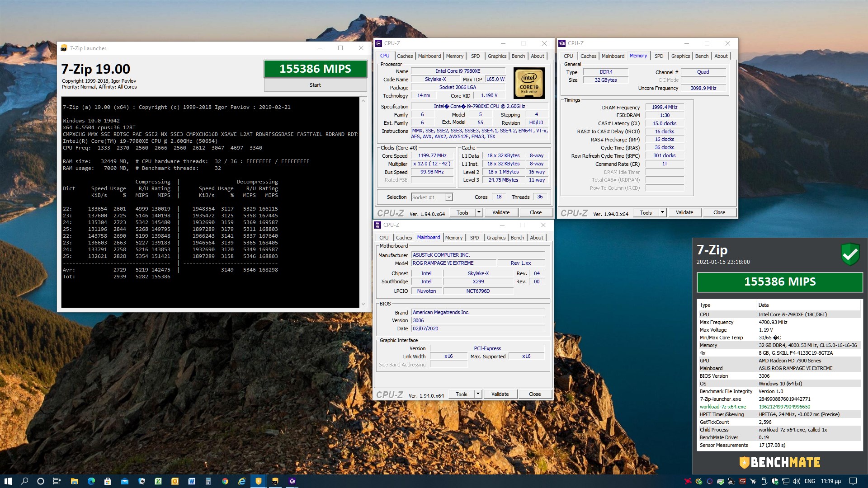The image size is (868, 488).
Task: Switch to CPU tab in CPU-Z mainboard window
Action: point(384,238)
